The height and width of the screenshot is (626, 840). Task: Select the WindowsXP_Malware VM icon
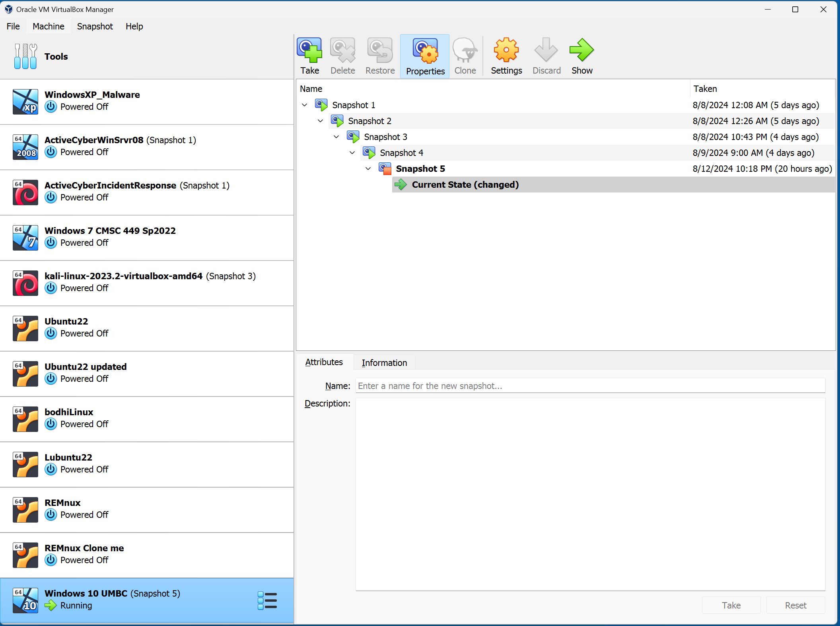point(25,101)
